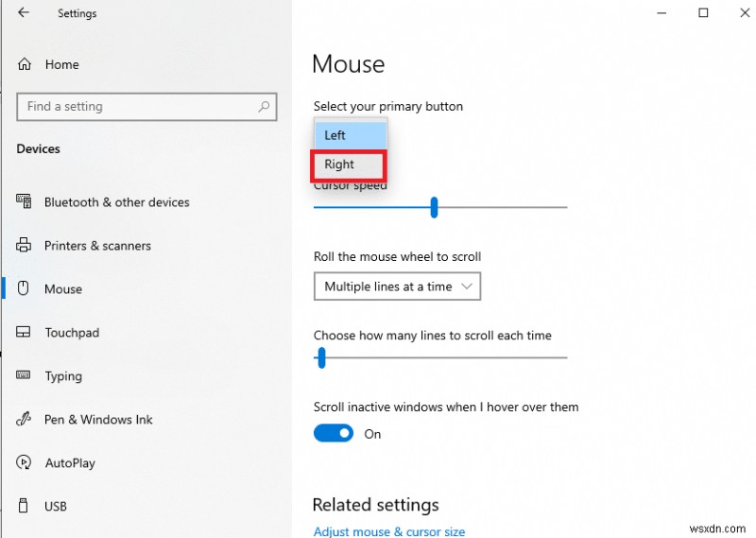Open the Multiple lines at a time dropdown
Screen dimensions: 756x538
[x=397, y=286]
